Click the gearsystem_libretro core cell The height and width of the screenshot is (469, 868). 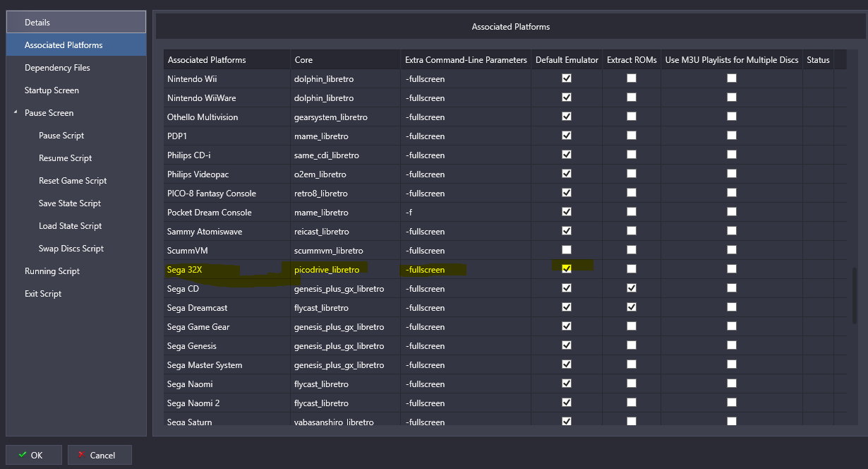click(345, 117)
